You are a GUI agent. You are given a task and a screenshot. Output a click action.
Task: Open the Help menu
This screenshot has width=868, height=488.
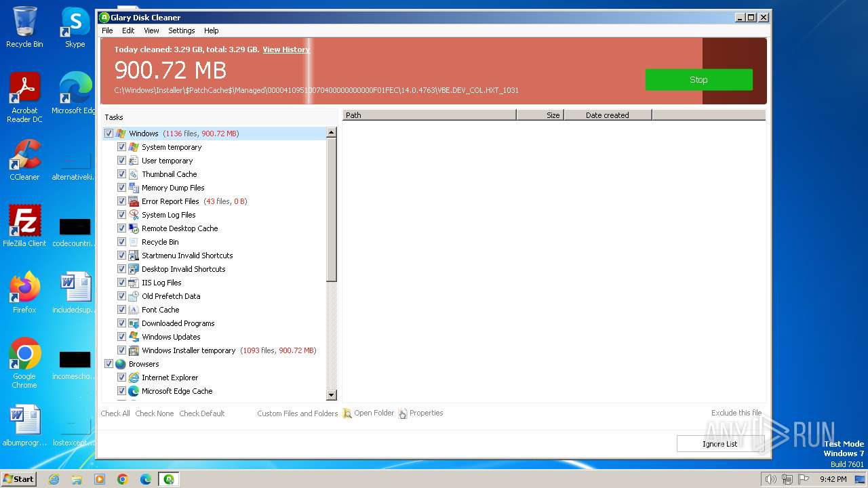[x=212, y=30]
